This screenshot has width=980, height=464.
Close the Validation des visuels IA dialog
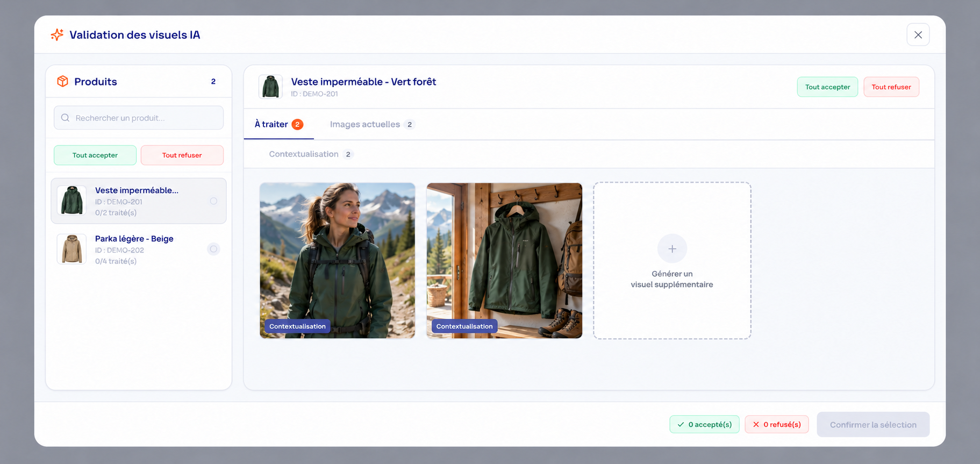coord(918,35)
